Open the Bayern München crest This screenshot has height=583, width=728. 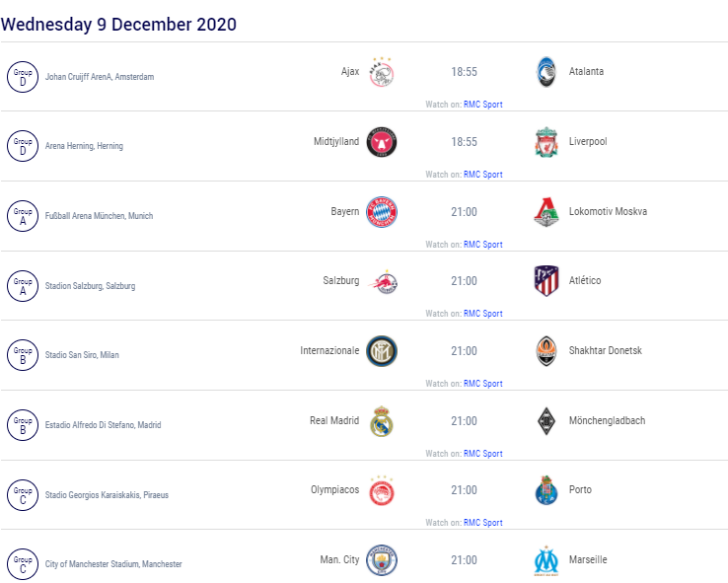tap(382, 212)
